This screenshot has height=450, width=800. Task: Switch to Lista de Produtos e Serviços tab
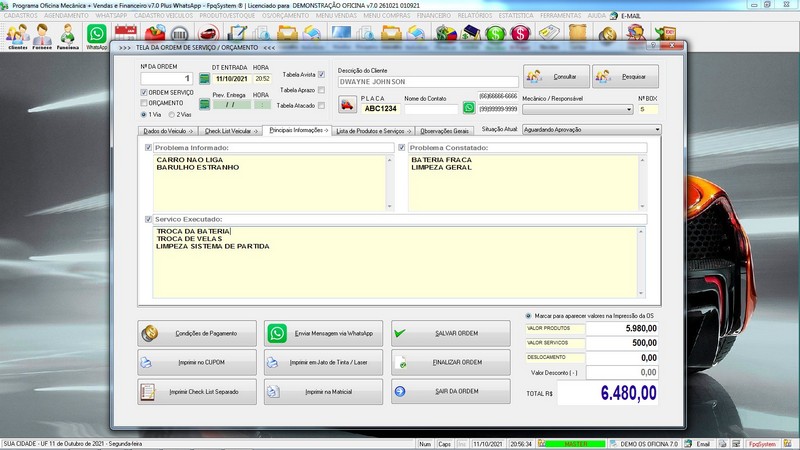[373, 131]
